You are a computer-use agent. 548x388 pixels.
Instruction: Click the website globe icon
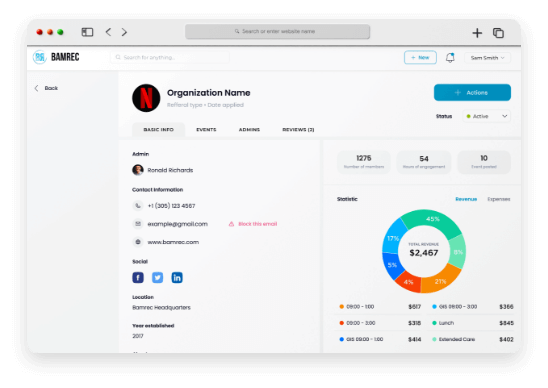tap(138, 242)
